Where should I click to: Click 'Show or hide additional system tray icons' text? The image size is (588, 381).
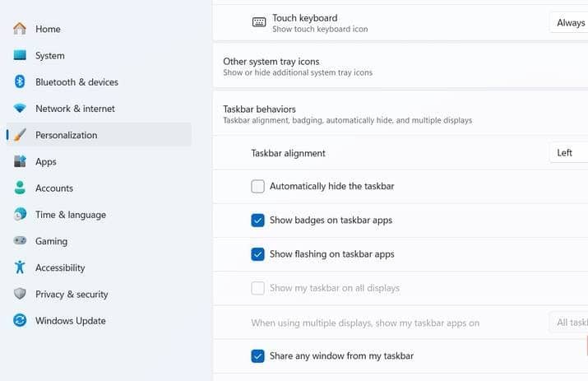pyautogui.click(x=298, y=72)
